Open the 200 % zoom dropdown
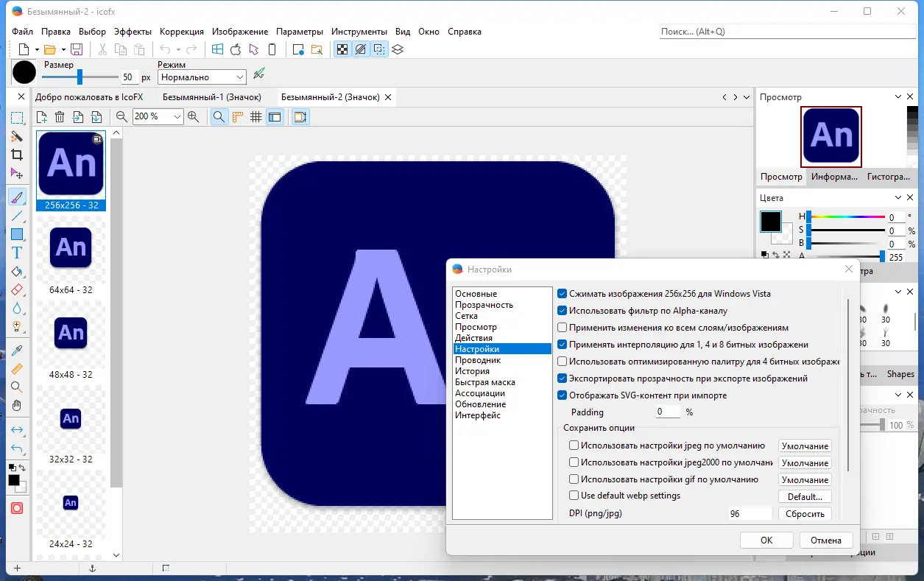This screenshot has width=924, height=581. [x=177, y=116]
